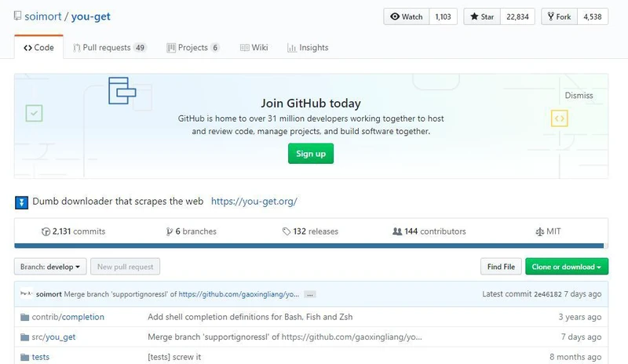View the MIT license
628x364 pixels.
tap(548, 231)
